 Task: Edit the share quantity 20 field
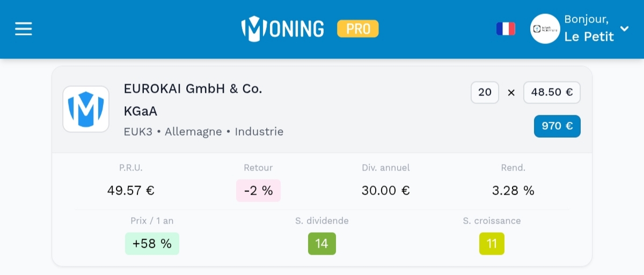click(x=485, y=92)
